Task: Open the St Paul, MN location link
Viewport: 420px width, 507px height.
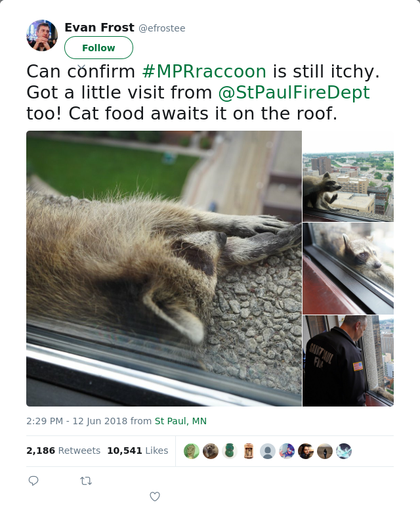Action: coord(180,421)
